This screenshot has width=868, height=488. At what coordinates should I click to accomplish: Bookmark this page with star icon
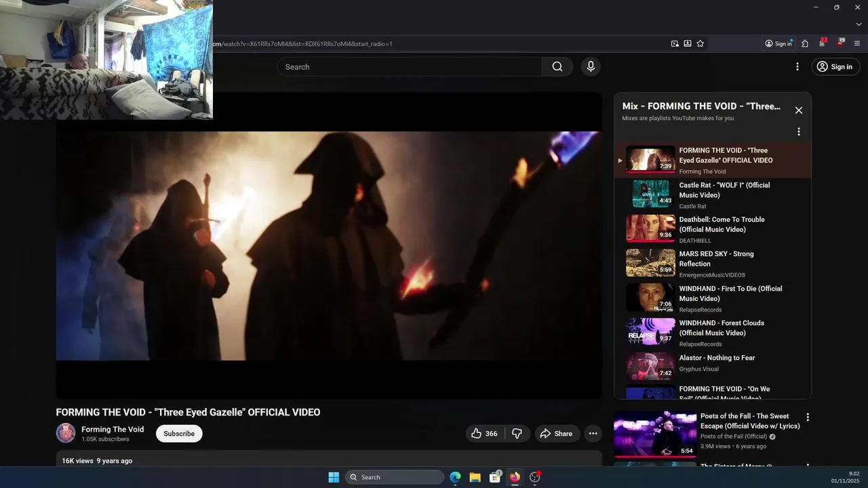[701, 43]
